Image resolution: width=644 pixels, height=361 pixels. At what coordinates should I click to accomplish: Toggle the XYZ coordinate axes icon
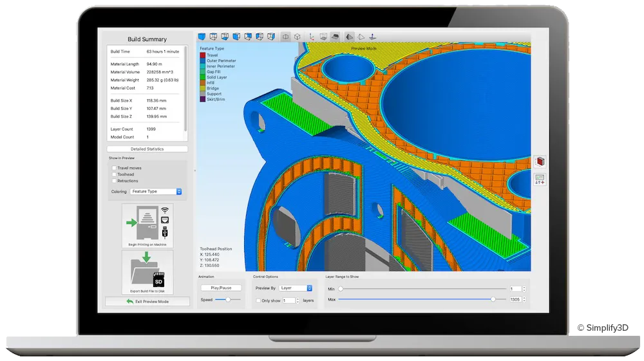click(x=312, y=37)
